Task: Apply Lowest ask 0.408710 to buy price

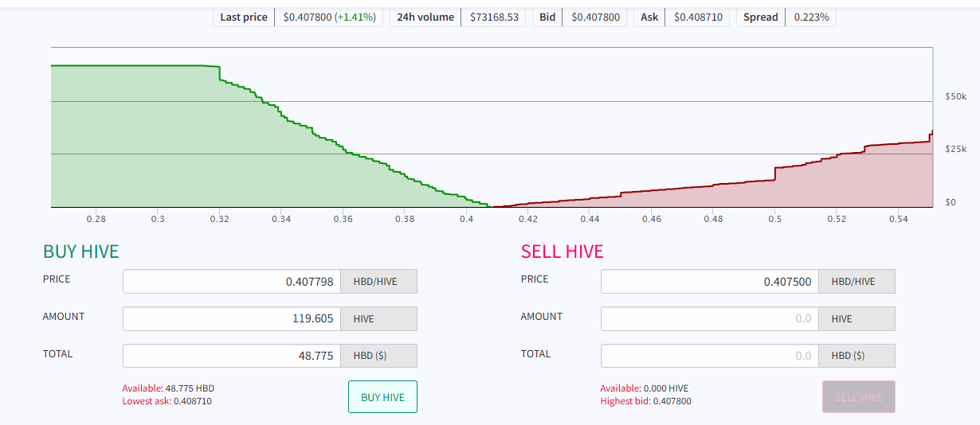Action: [x=167, y=401]
